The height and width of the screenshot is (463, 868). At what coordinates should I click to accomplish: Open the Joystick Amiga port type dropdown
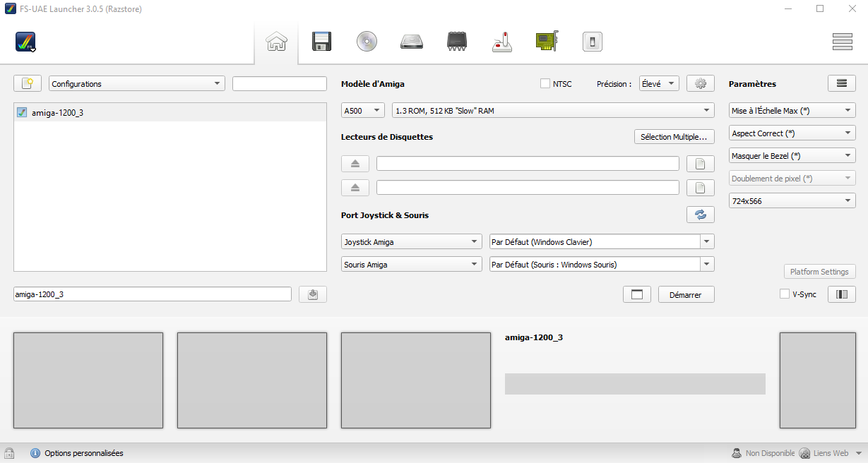click(412, 241)
